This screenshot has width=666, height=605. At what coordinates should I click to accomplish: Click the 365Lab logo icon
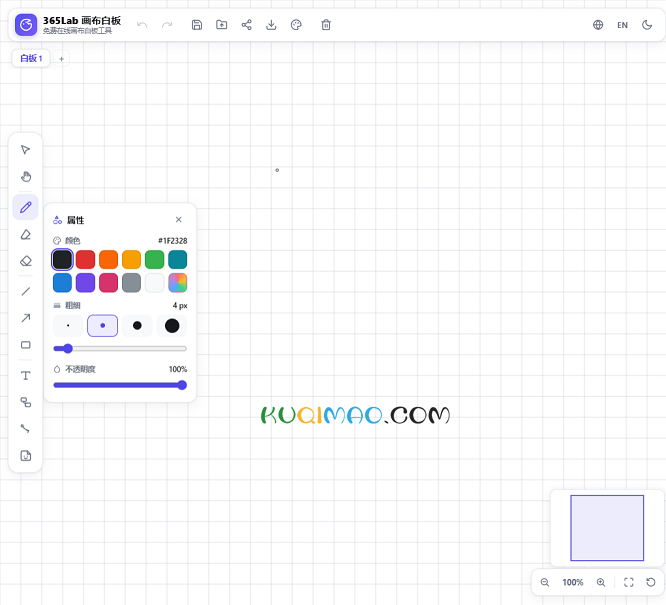point(26,25)
